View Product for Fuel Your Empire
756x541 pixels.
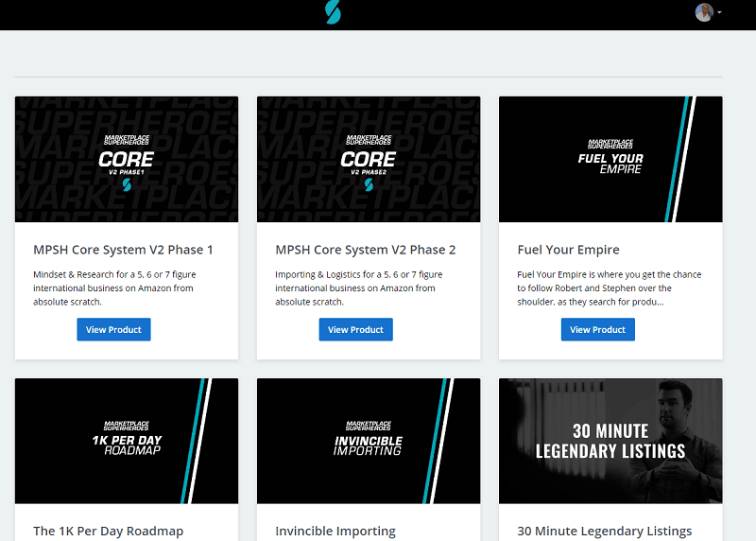pyautogui.click(x=598, y=329)
